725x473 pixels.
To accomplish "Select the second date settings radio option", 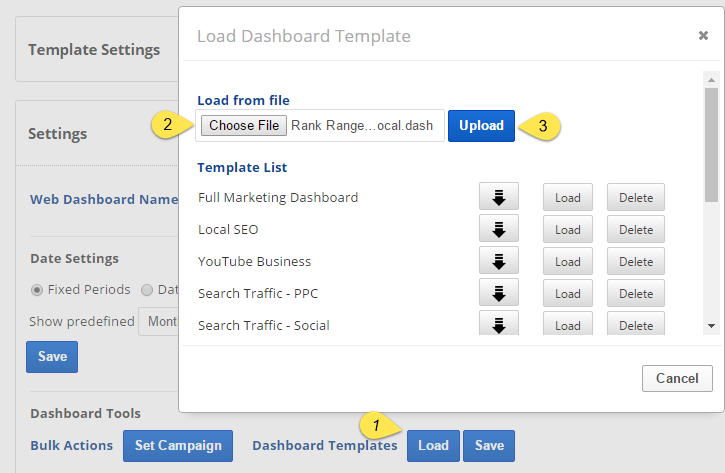I will coord(147,290).
